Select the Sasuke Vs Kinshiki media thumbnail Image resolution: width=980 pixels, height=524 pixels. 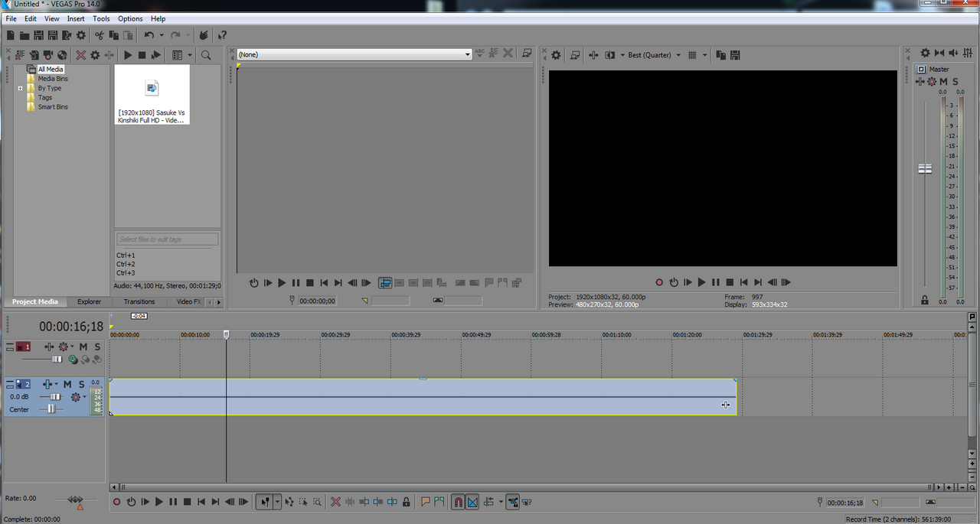152,94
